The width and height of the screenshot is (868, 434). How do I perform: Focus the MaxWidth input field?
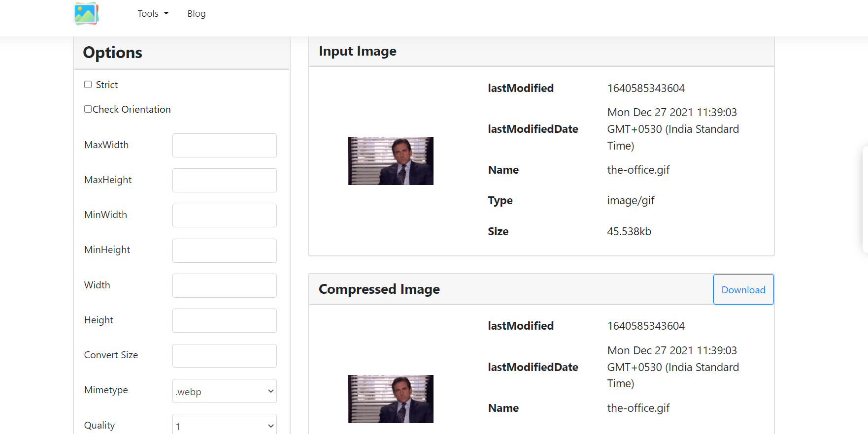click(224, 145)
